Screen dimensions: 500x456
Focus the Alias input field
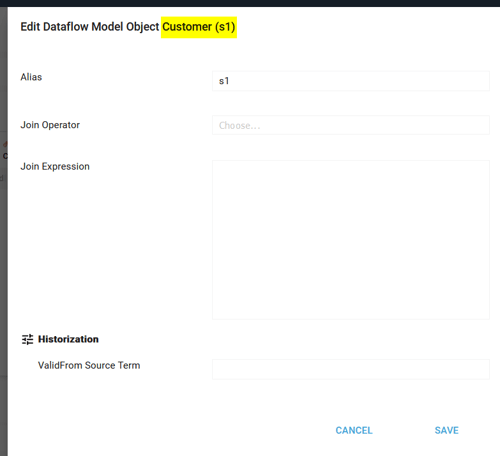tap(351, 81)
